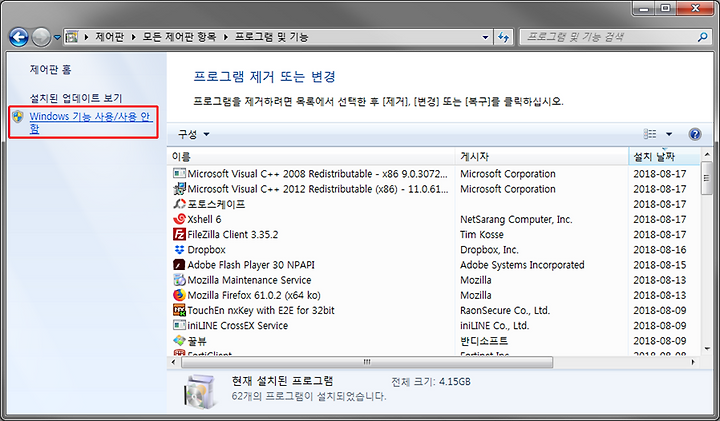The height and width of the screenshot is (421, 720).
Task: Select the TouchEn nxKey icon
Action: tap(179, 310)
